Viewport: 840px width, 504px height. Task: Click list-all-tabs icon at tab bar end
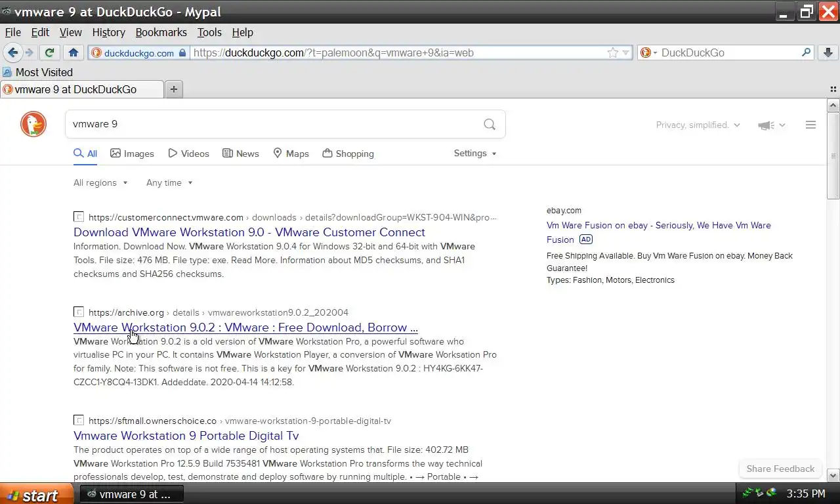pos(834,89)
